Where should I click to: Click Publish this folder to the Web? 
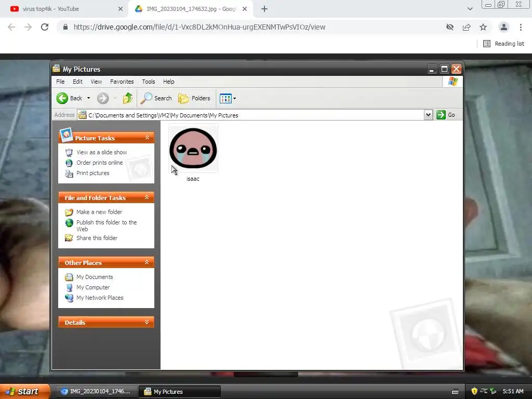coord(107,225)
